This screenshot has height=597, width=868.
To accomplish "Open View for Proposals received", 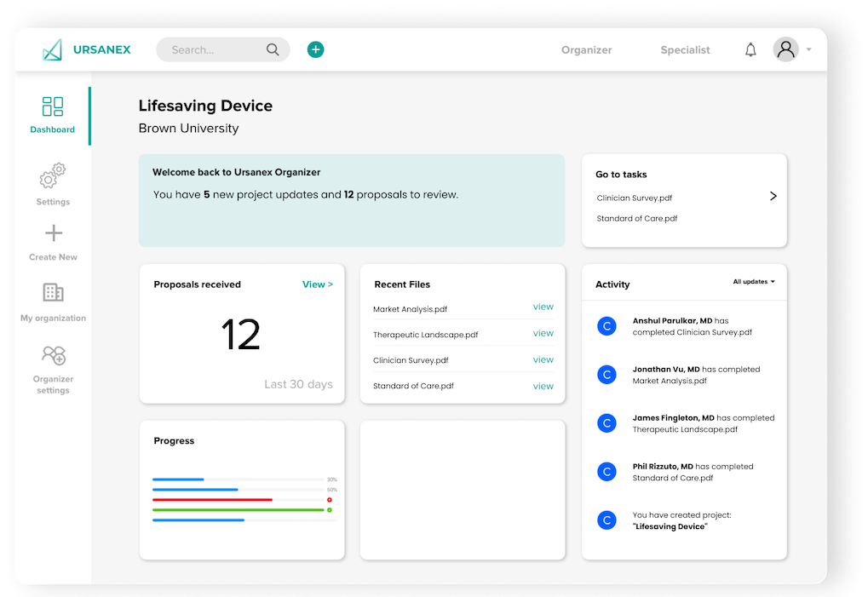I will click(x=318, y=284).
